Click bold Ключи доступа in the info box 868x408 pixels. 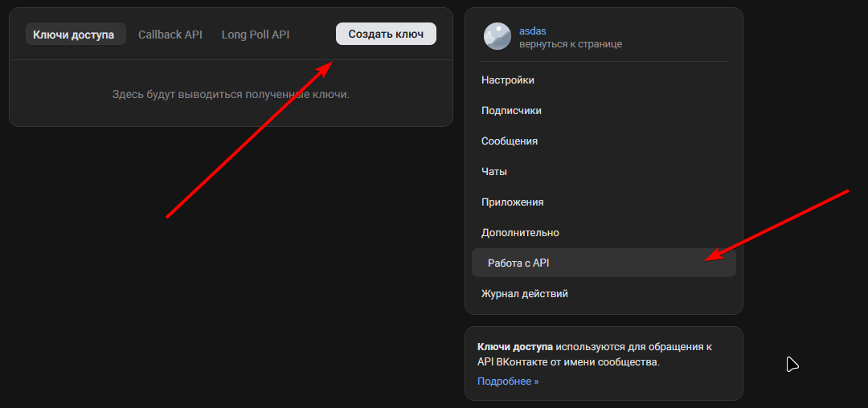point(514,347)
